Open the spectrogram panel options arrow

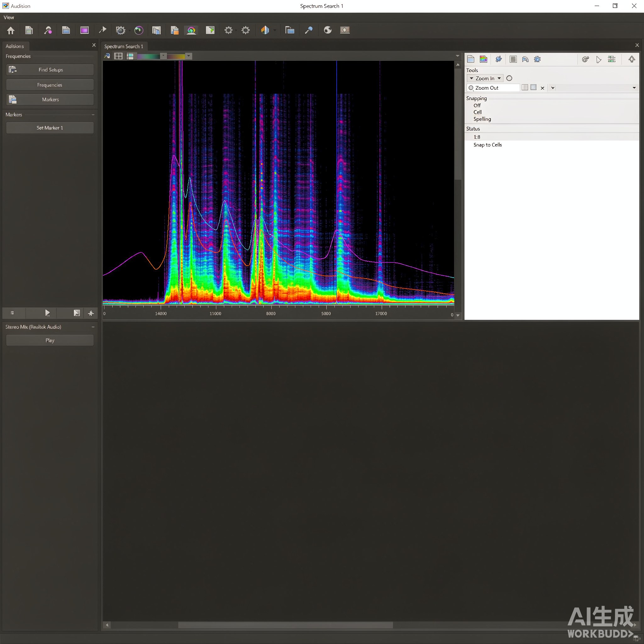(x=457, y=56)
